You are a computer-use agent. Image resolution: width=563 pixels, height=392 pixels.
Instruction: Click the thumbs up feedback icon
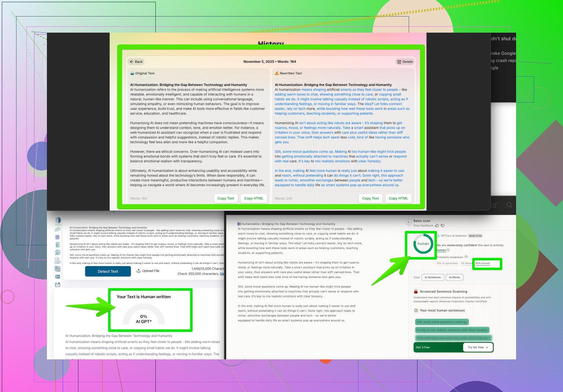437,226
